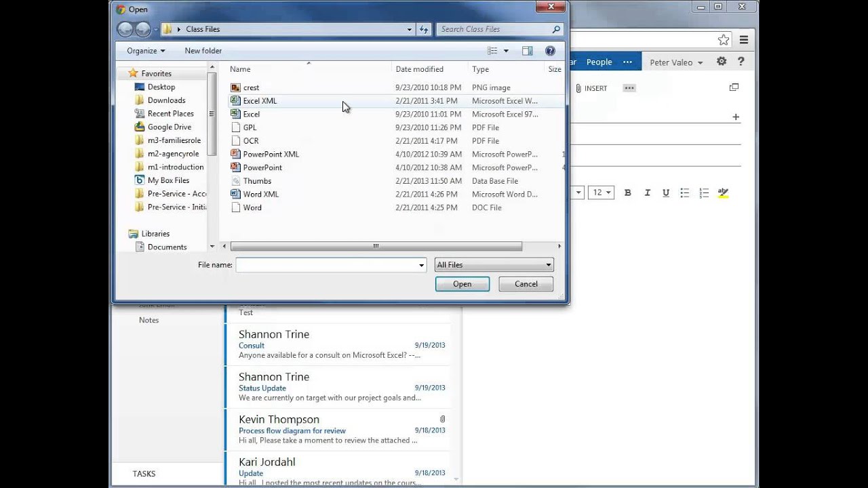
Task: Open the more apps ellipsis in Outlook header
Action: coord(627,62)
